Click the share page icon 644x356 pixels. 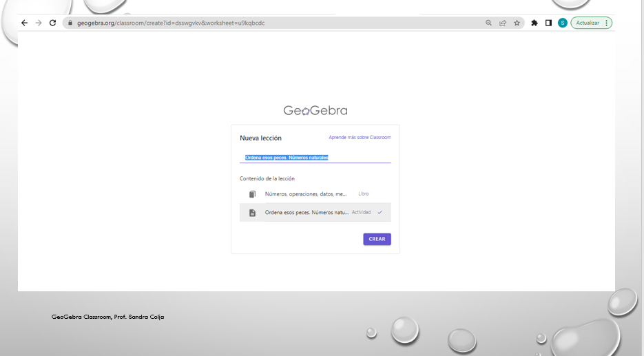(503, 23)
